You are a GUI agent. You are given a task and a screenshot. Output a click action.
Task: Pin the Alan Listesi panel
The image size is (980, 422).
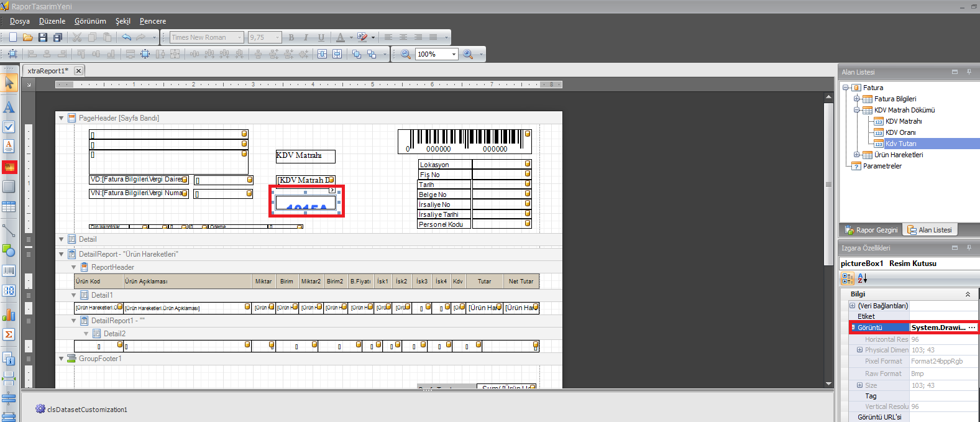click(969, 72)
